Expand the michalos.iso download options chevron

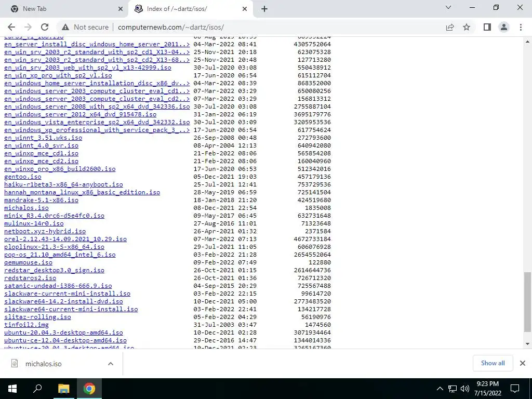pyautogui.click(x=111, y=364)
